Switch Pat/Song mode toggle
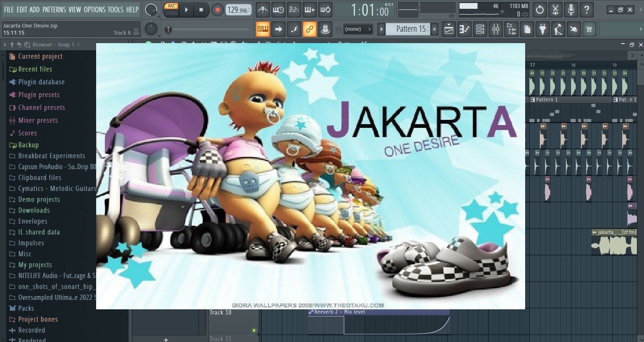Screen dimensions: 644x342 [171, 9]
